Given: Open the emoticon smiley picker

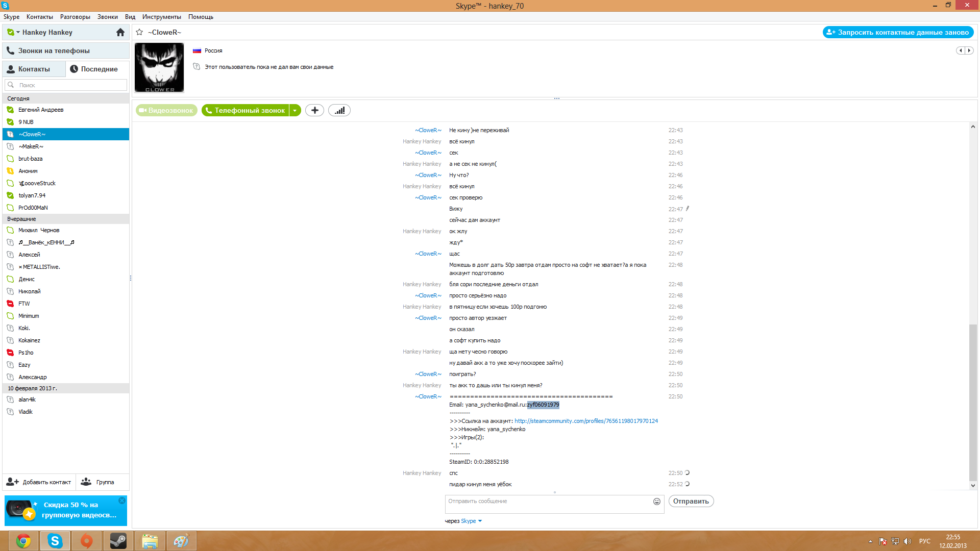Looking at the screenshot, I should pyautogui.click(x=656, y=502).
